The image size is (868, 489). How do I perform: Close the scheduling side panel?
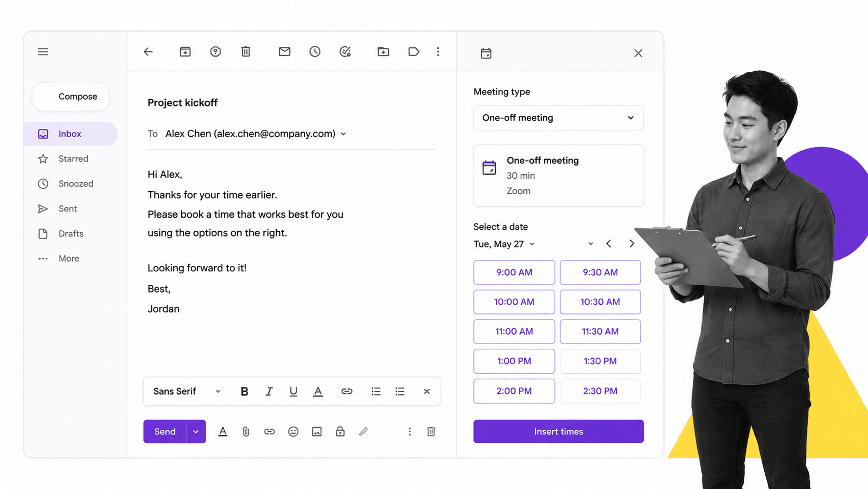[x=639, y=53]
